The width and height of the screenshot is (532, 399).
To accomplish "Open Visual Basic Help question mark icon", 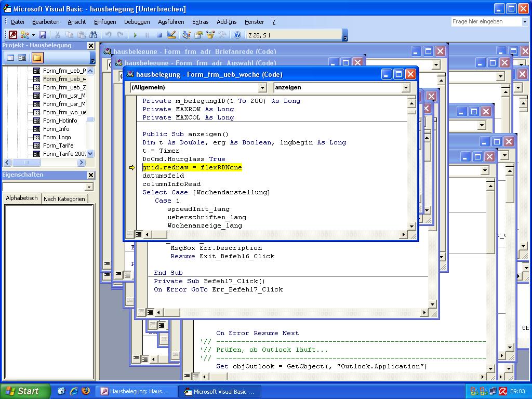I will [x=237, y=35].
